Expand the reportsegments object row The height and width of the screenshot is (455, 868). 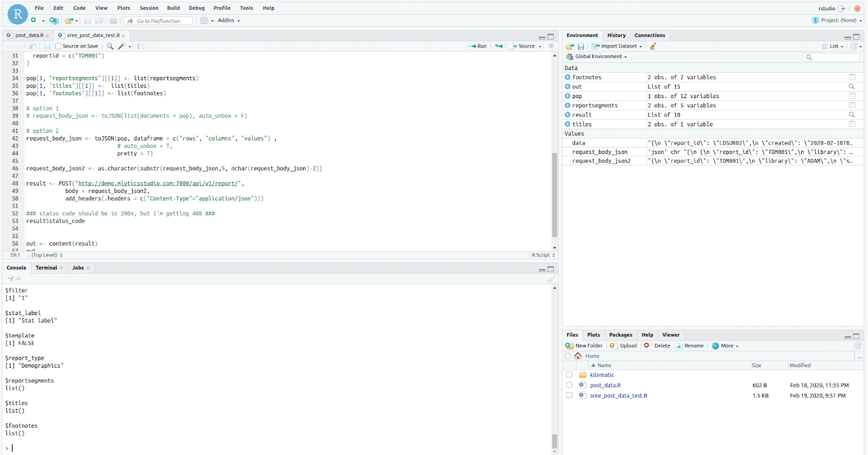point(567,105)
